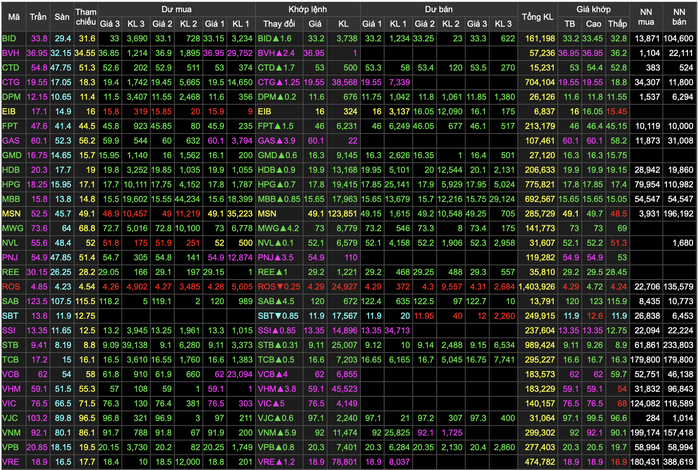The height and width of the screenshot is (470, 698).
Task: Click VRE foreign sell 388,619
Action: coord(678,462)
